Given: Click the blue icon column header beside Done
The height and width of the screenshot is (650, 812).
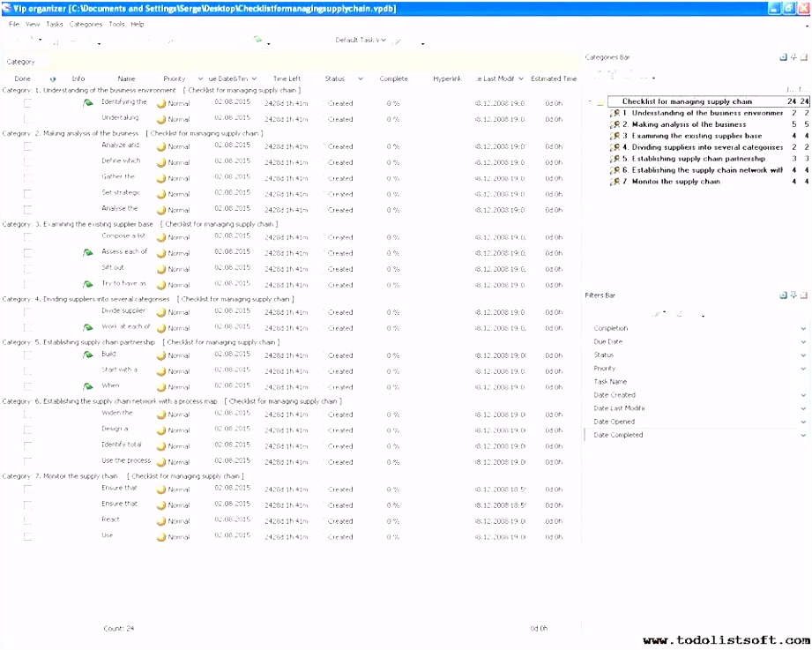Looking at the screenshot, I should click(x=52, y=79).
